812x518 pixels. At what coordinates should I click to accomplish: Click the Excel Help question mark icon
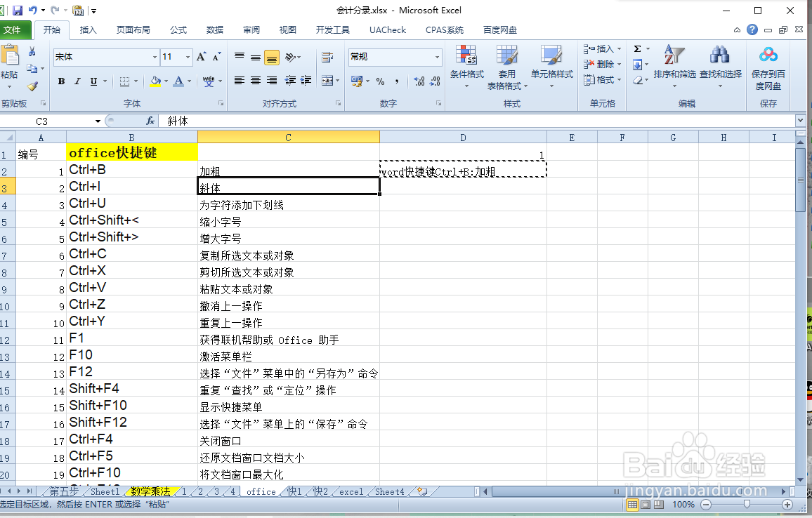click(752, 30)
